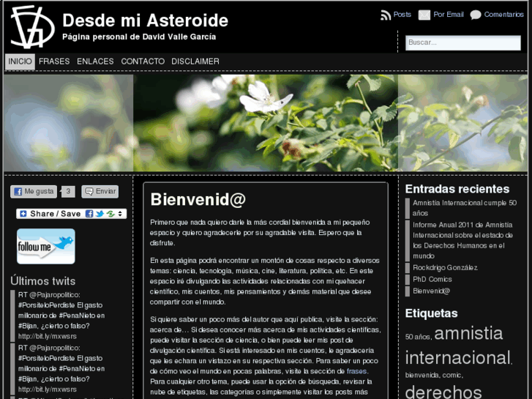The height and width of the screenshot is (399, 532).
Task: Select the bienvenida tag
Action: coord(422,376)
